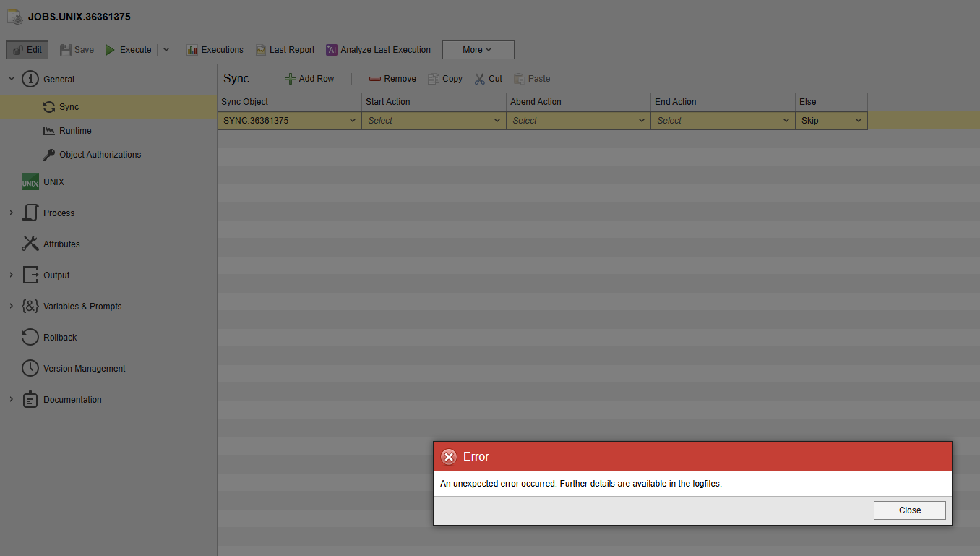The height and width of the screenshot is (556, 980).
Task: Click the Output icon
Action: (x=30, y=275)
